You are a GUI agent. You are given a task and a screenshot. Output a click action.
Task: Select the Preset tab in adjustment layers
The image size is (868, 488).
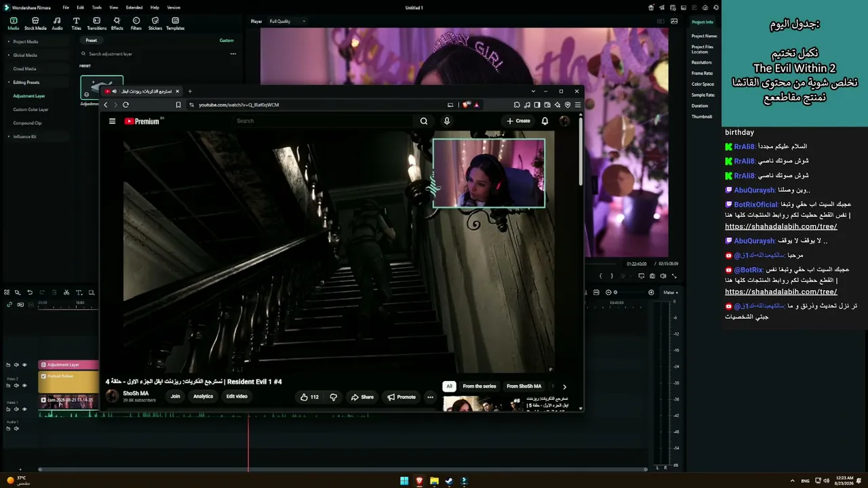coord(91,41)
